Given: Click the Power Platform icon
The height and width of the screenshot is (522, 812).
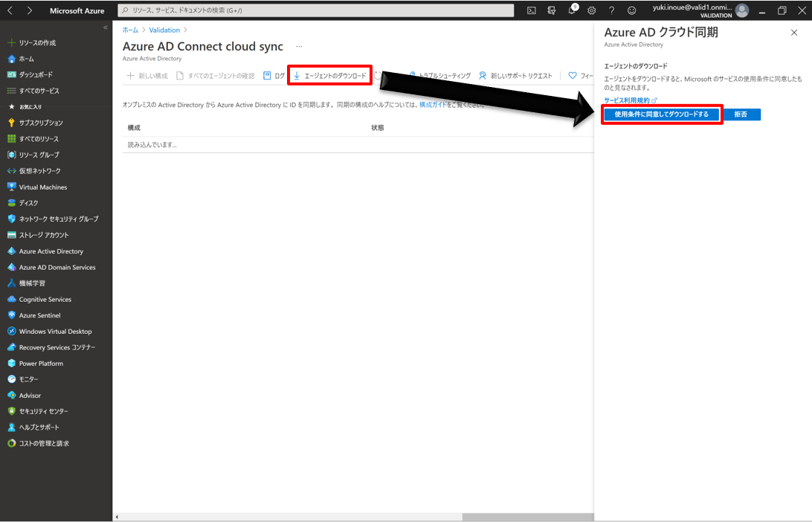Looking at the screenshot, I should (x=11, y=364).
